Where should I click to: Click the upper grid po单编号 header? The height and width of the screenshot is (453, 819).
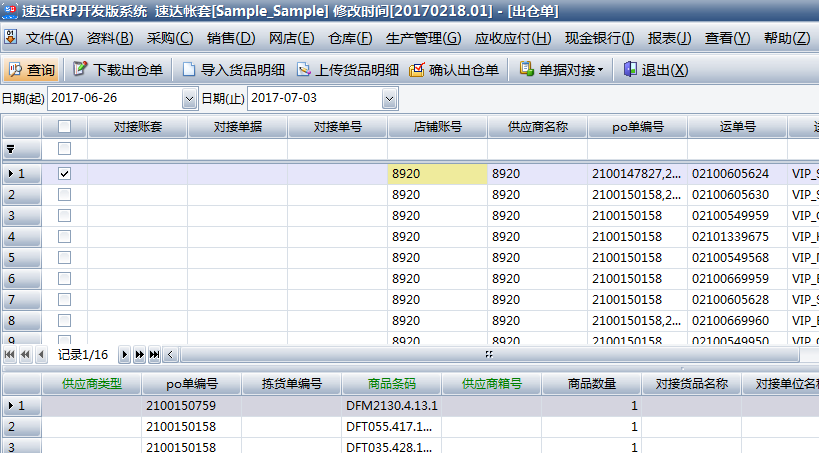638,127
